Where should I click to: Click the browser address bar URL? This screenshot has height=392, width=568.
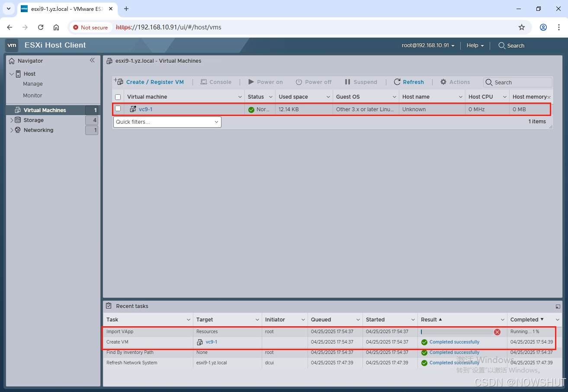point(169,27)
